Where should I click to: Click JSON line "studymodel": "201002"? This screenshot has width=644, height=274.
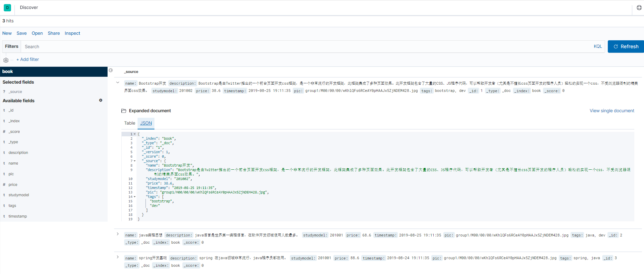pyautogui.click(x=169, y=179)
